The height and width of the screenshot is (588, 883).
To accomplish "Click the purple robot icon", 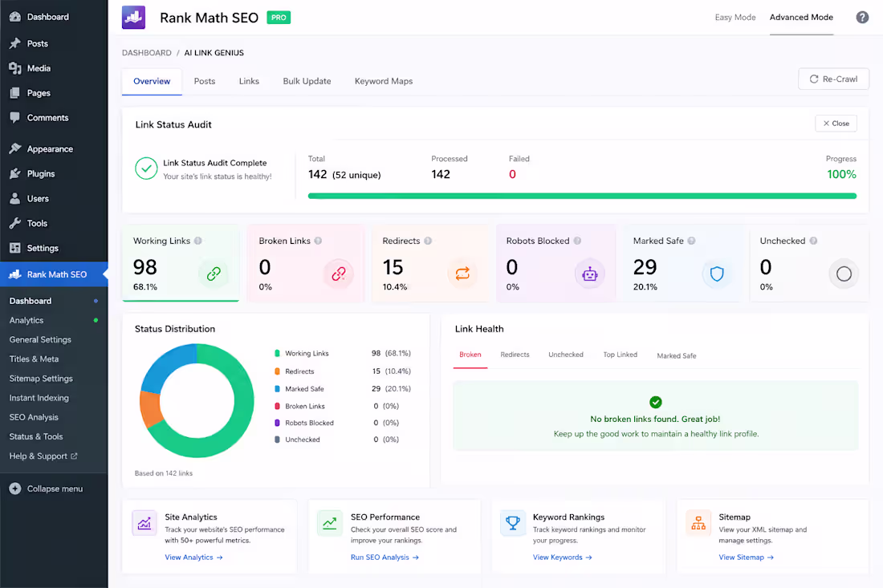I will pos(590,274).
